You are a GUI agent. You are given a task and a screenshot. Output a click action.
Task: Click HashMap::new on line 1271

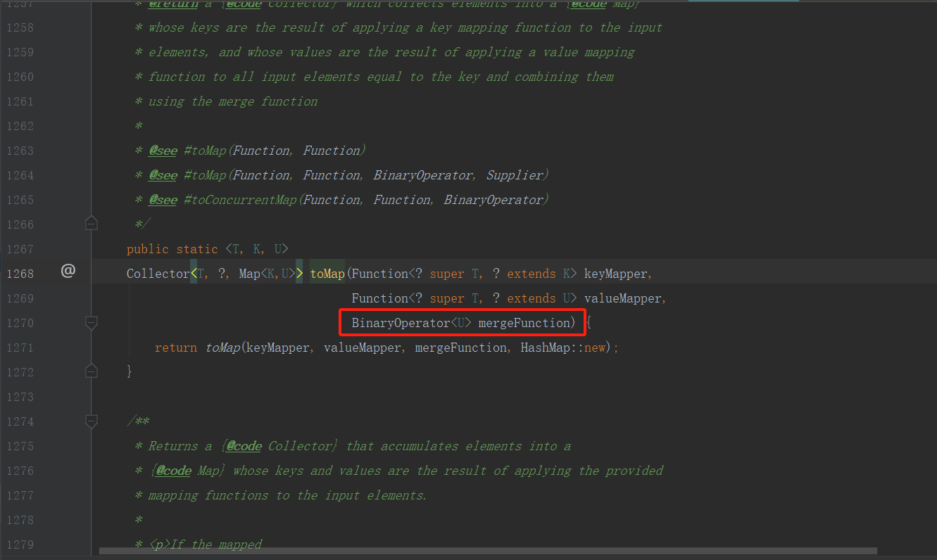563,348
